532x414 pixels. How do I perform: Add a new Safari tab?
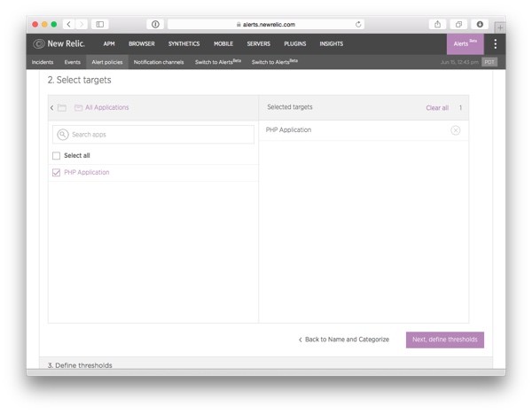[x=500, y=27]
